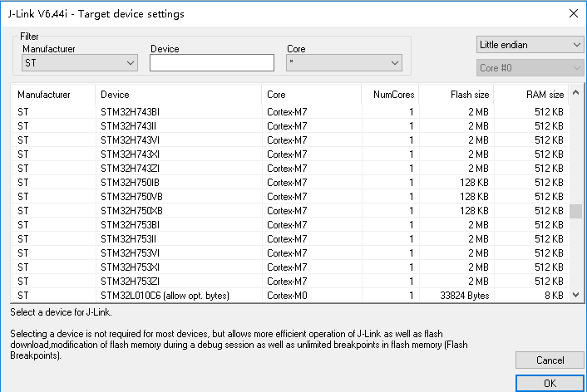This screenshot has width=587, height=392.
Task: Open the Little endian dropdown
Action: point(530,45)
